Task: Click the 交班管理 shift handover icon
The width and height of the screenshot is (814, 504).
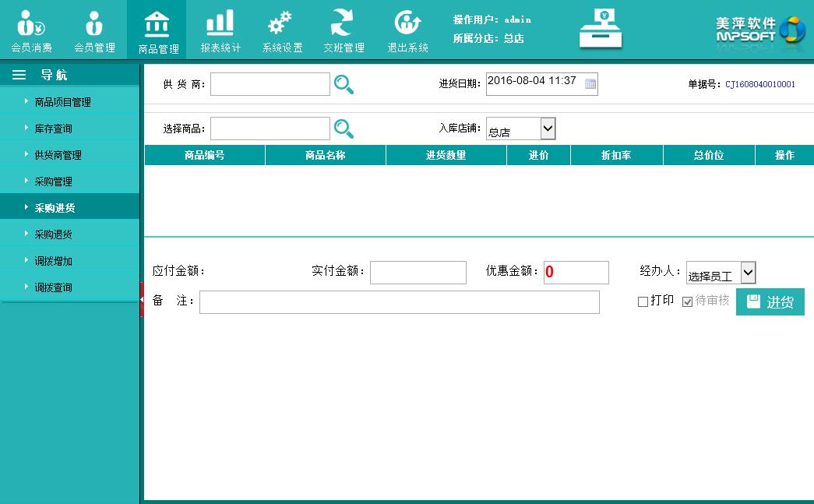Action: tap(344, 24)
